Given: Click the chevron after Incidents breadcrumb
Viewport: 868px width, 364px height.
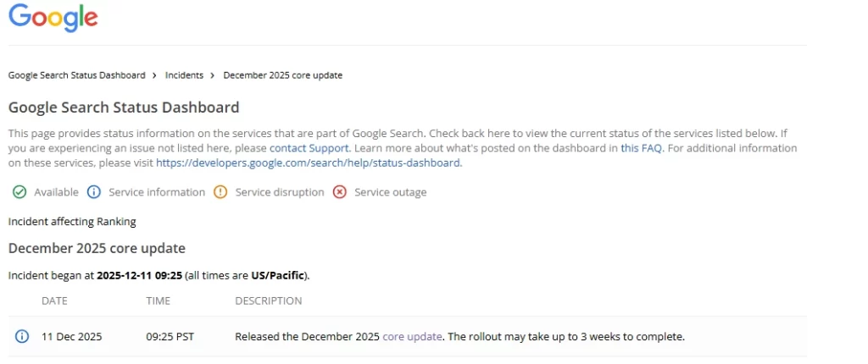Looking at the screenshot, I should point(212,75).
